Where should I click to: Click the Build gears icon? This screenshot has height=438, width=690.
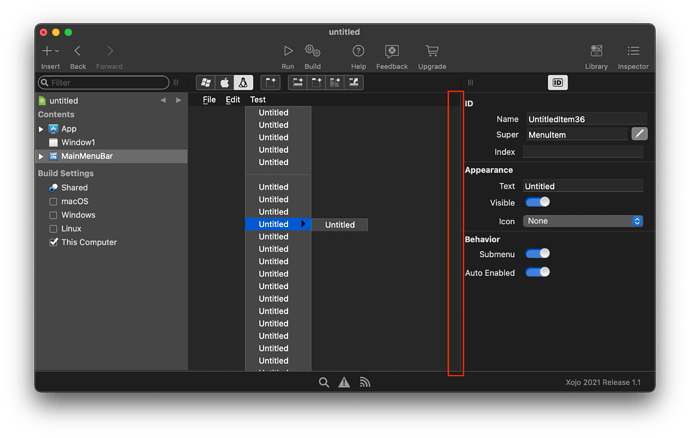(312, 51)
